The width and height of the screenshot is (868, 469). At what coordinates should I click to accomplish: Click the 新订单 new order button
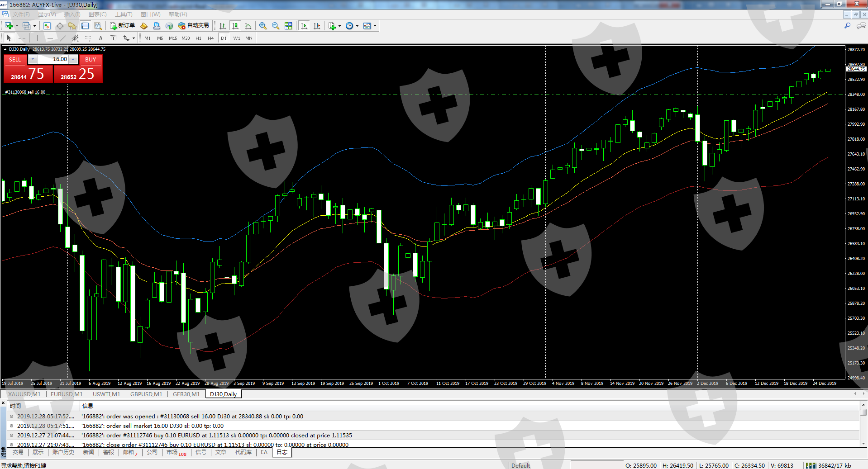[122, 26]
